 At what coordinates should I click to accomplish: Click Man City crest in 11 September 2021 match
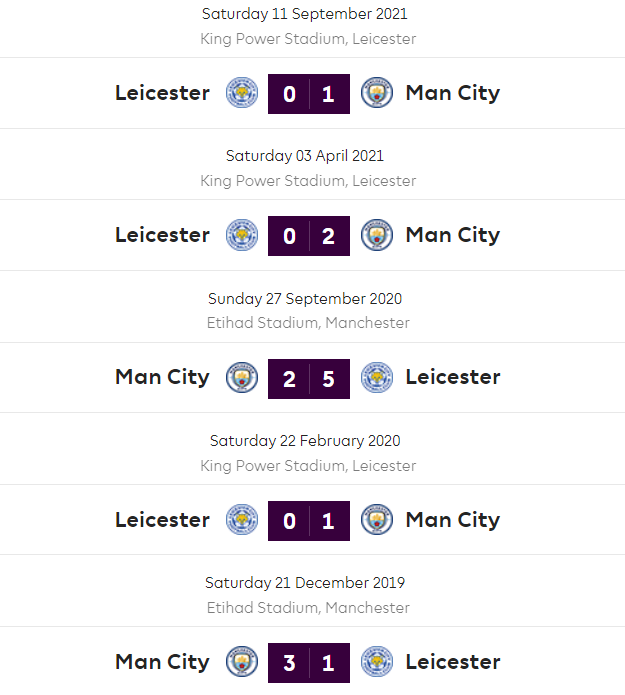click(377, 93)
